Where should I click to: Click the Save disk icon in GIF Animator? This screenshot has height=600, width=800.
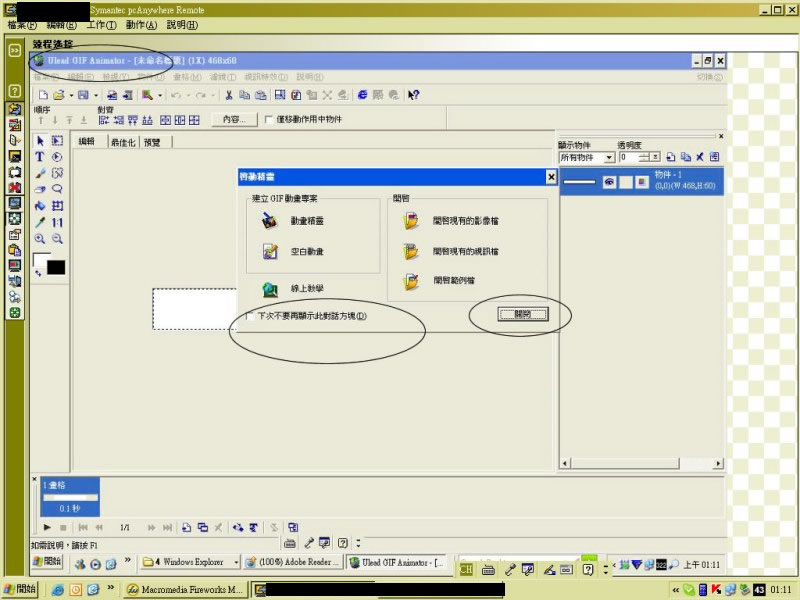[x=83, y=95]
